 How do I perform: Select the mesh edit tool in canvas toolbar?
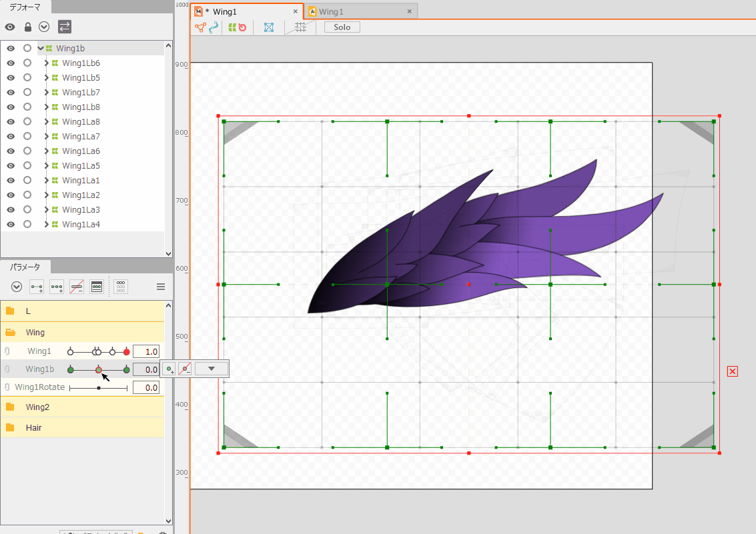201,27
